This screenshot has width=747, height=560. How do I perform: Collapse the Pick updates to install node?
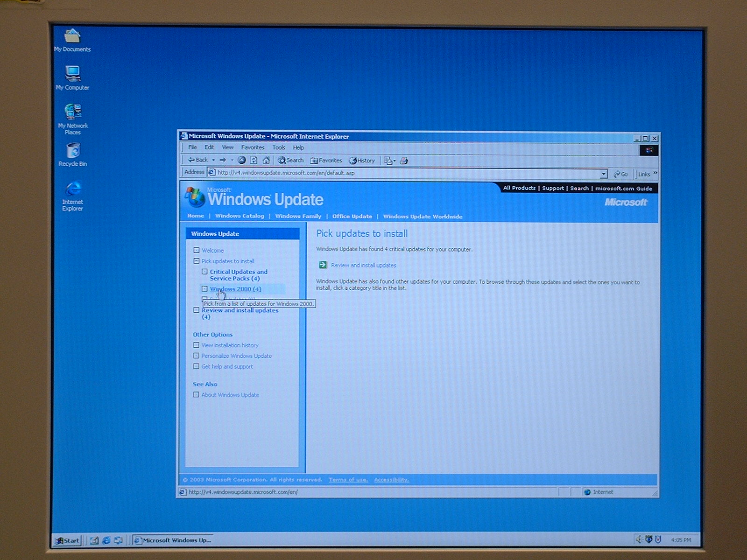coord(197,261)
